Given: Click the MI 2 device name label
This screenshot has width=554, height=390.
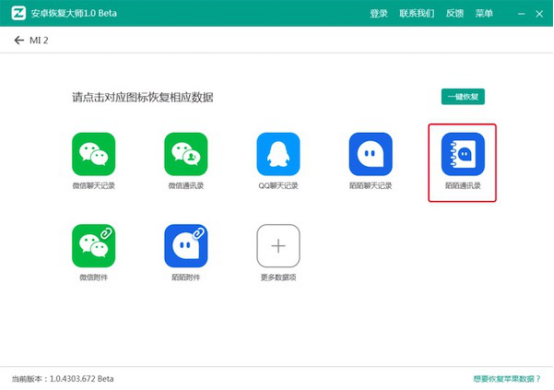Looking at the screenshot, I should [39, 40].
